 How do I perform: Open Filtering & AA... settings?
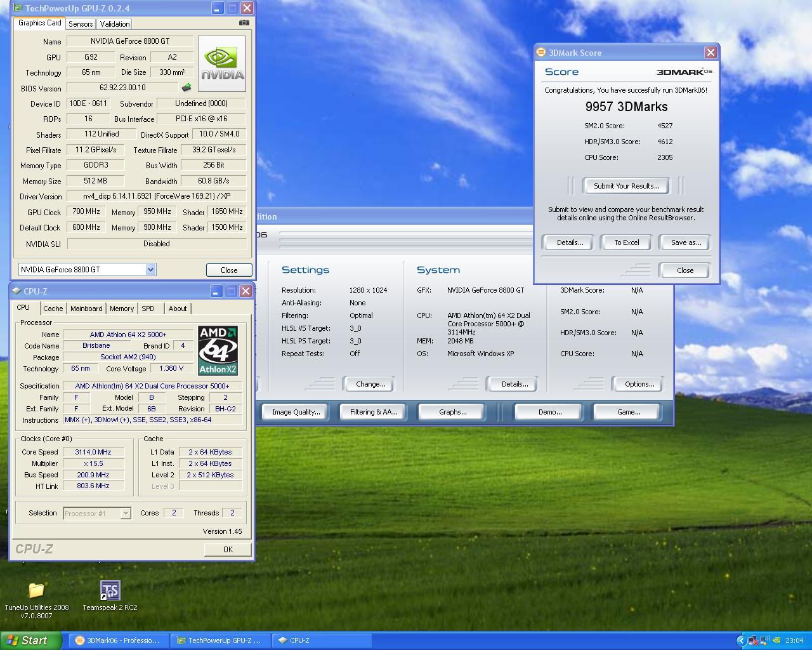pos(374,412)
